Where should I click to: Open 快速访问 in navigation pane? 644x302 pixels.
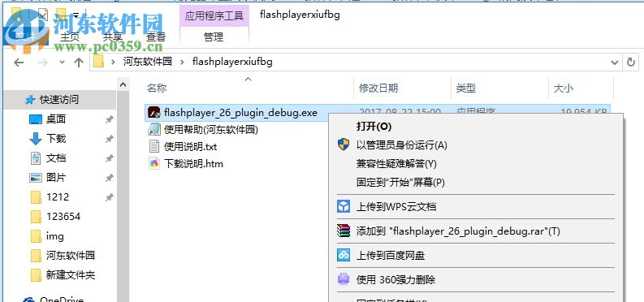(59, 99)
